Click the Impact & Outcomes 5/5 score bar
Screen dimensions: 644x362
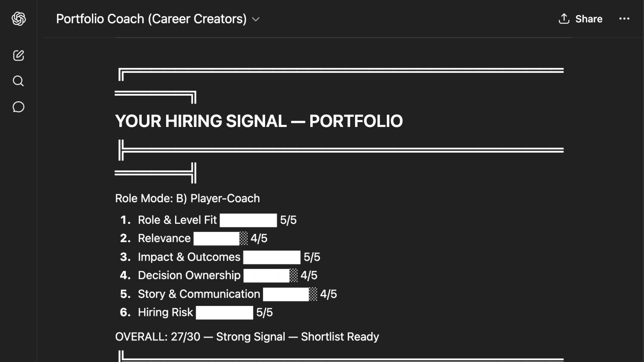(x=272, y=257)
